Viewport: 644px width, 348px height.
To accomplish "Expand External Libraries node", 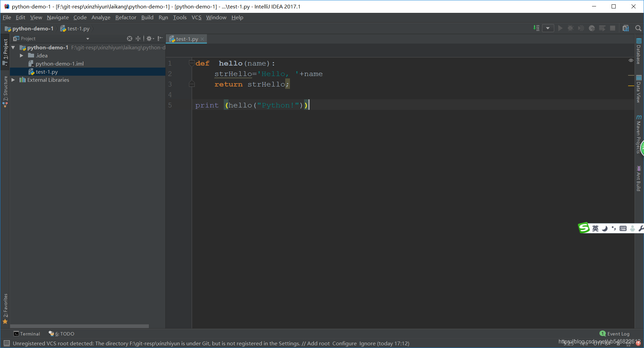I will [13, 80].
